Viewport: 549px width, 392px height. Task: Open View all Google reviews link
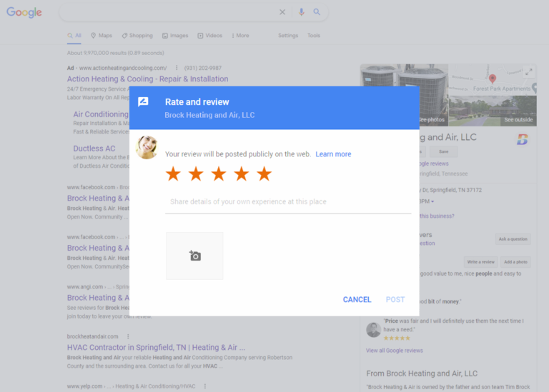point(395,351)
